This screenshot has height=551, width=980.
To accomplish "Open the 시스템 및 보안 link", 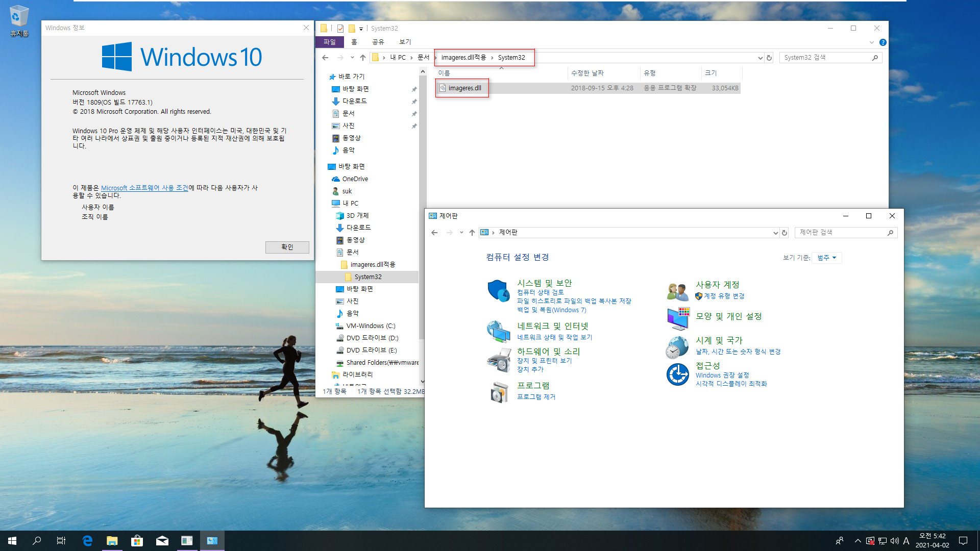I will tap(544, 283).
